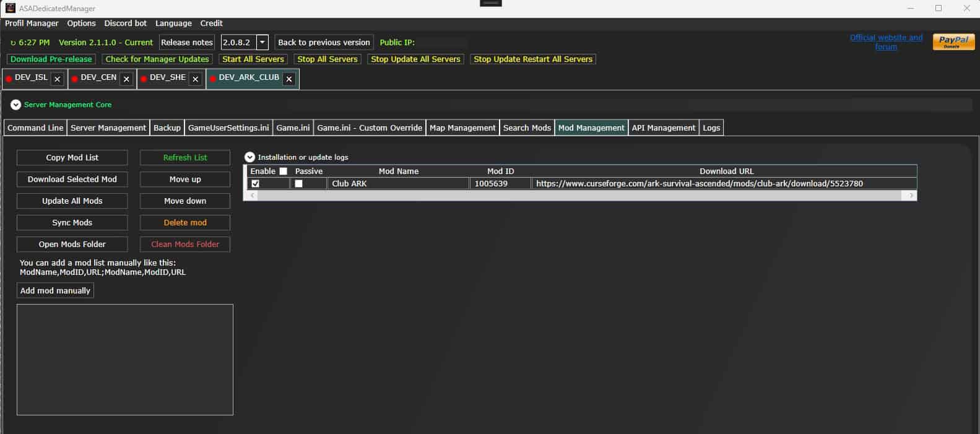Expand Installation or update logs

[x=249, y=157]
